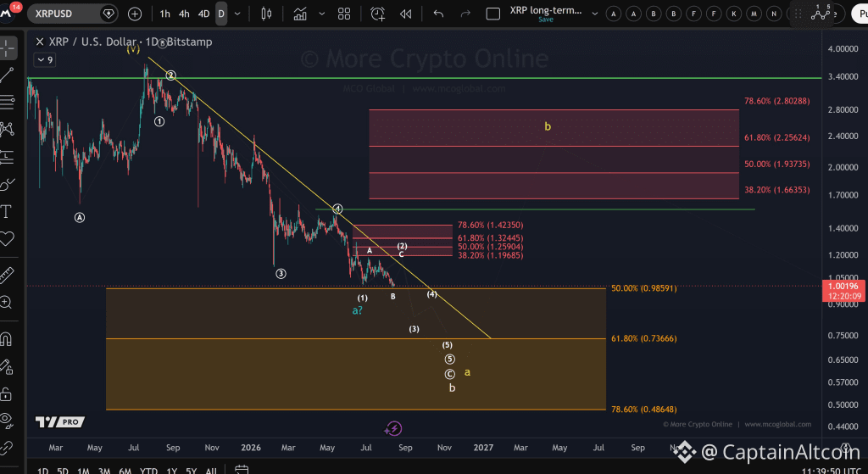Collapse the 9 indicators legend expander
Screen dimensions: 868x474
(46, 60)
